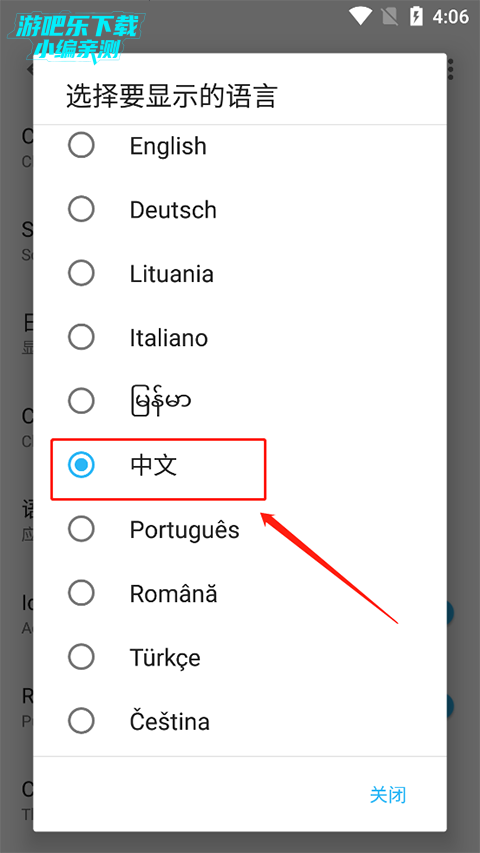Tap the no-SIM card status icon
The image size is (480, 853).
[x=390, y=16]
